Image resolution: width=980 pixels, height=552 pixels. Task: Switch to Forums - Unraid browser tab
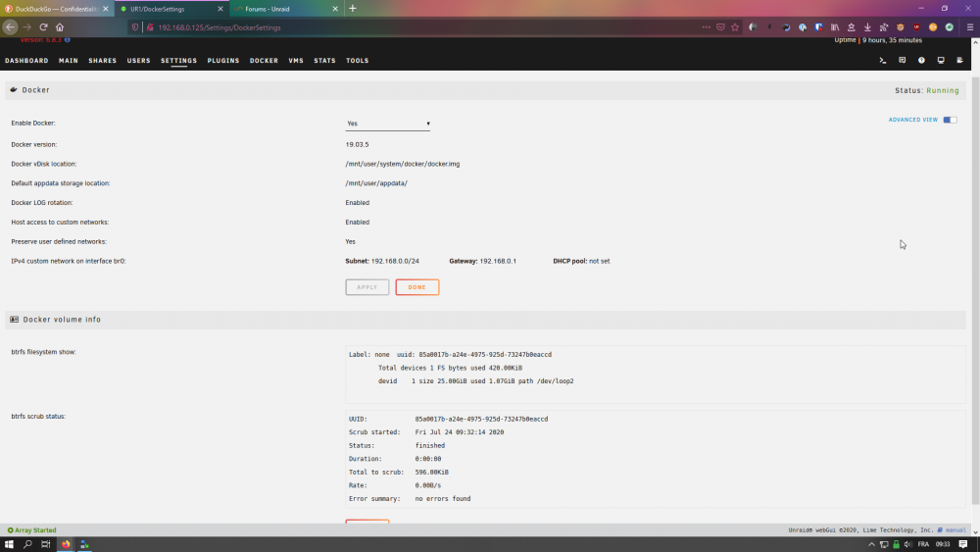tap(286, 9)
